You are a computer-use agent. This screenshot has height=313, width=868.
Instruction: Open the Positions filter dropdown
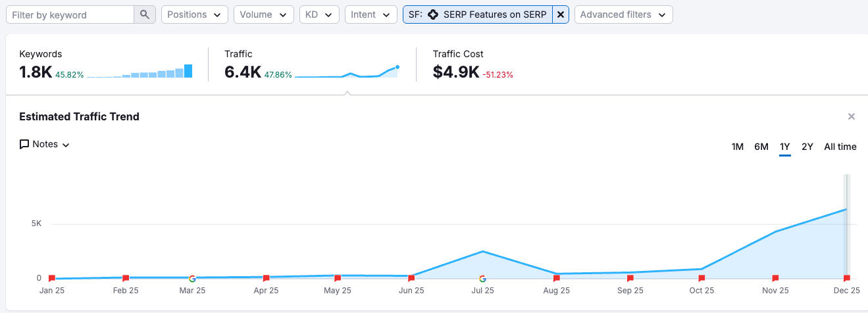point(194,14)
